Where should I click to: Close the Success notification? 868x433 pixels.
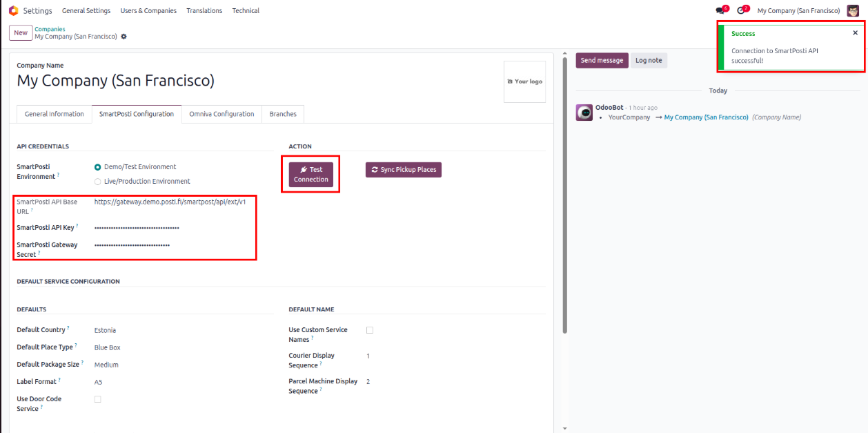(855, 32)
